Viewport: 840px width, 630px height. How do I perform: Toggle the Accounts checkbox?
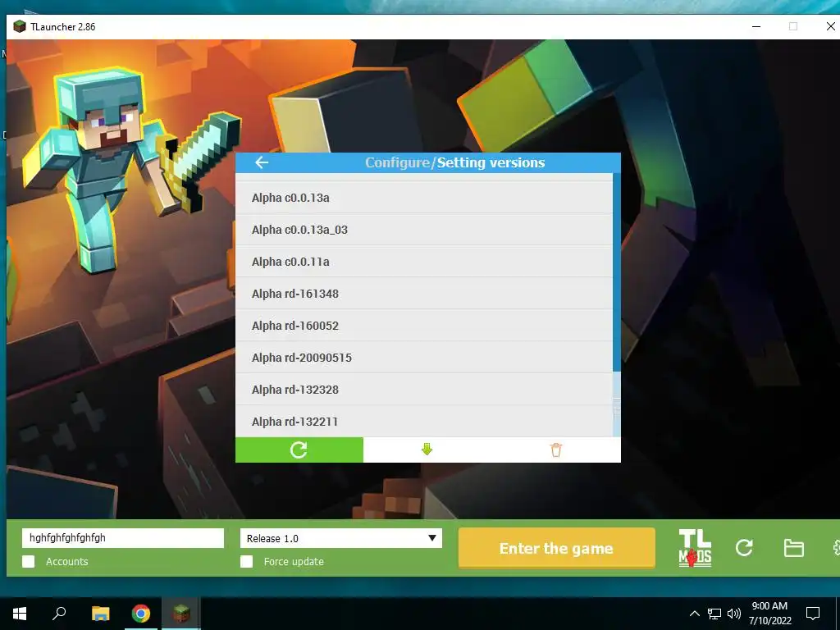(29, 561)
